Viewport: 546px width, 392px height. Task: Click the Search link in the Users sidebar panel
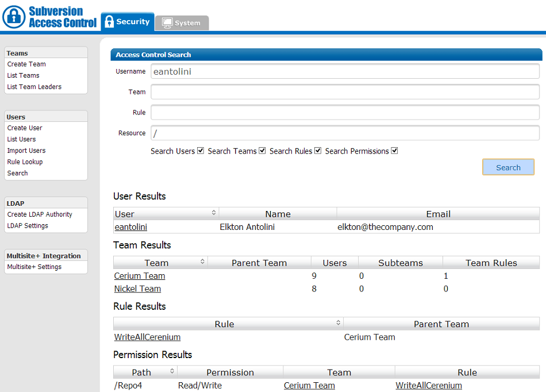coord(17,173)
